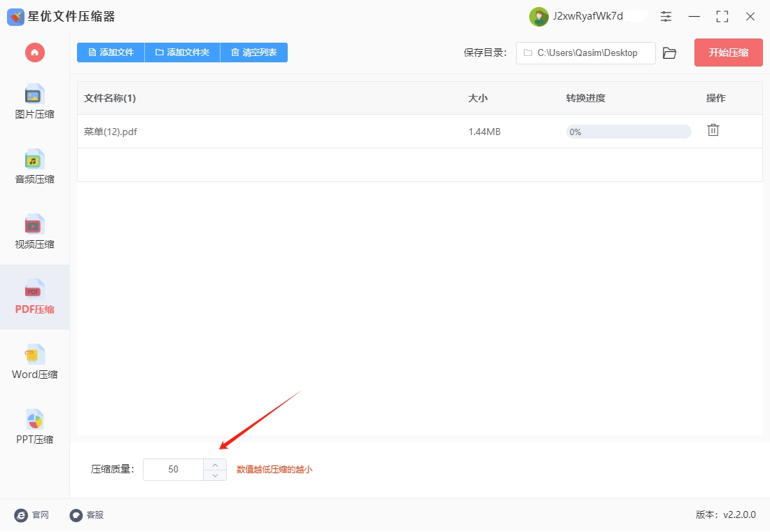Switch to 音频压缩 audio compression

pyautogui.click(x=34, y=167)
